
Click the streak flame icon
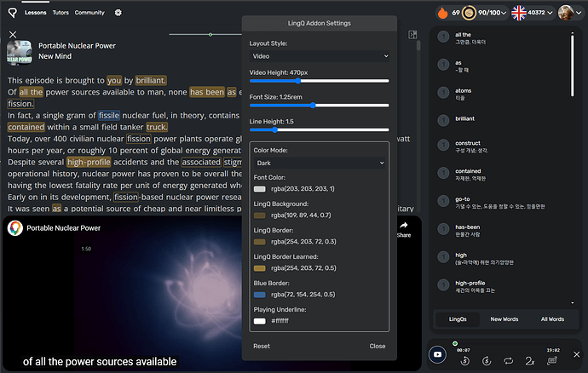[443, 13]
